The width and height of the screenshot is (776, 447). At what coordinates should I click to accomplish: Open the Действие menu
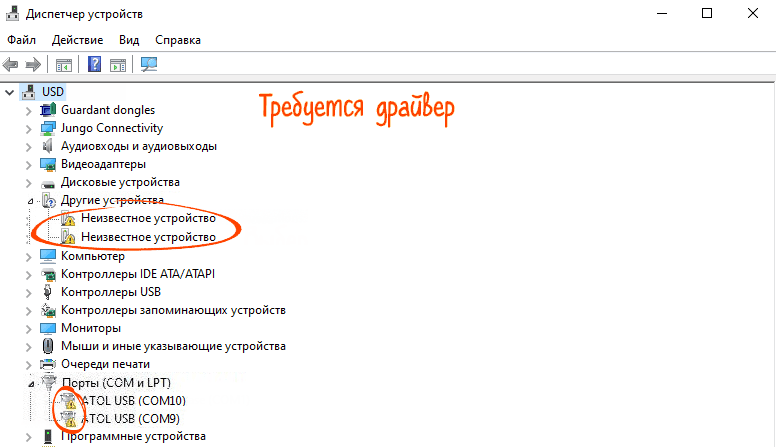point(77,40)
